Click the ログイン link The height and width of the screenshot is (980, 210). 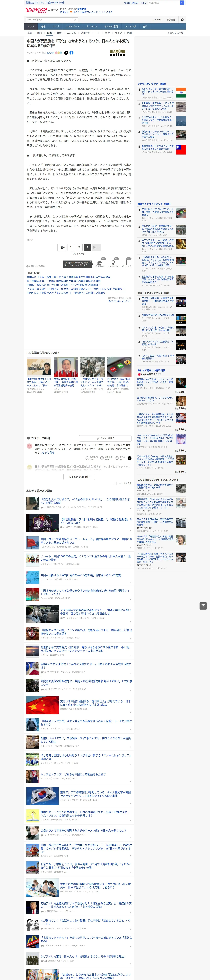(x=64, y=12)
